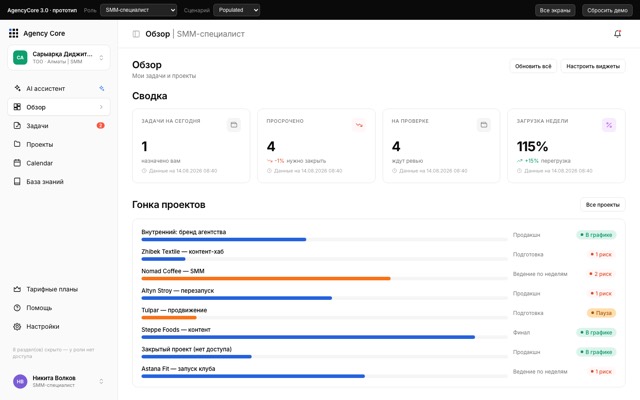The image size is (640, 400).
Task: Click the Сводка section heading
Action: pyautogui.click(x=149, y=96)
